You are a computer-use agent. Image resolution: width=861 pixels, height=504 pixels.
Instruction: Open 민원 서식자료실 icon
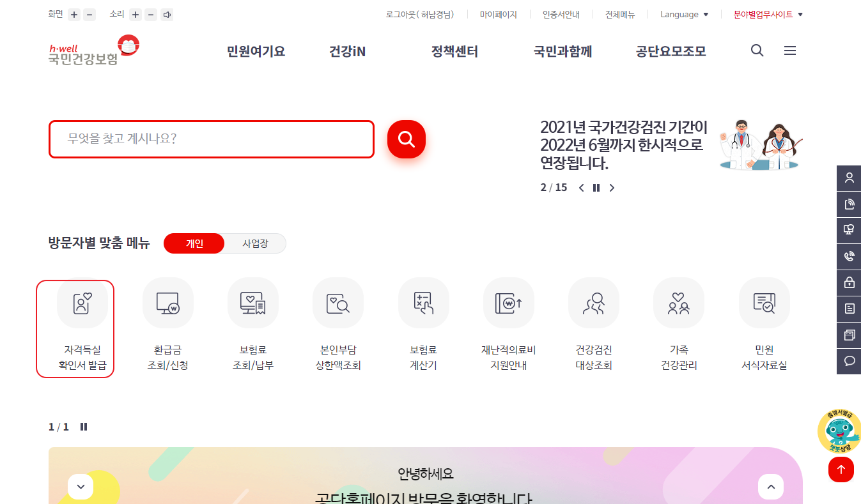click(x=764, y=325)
